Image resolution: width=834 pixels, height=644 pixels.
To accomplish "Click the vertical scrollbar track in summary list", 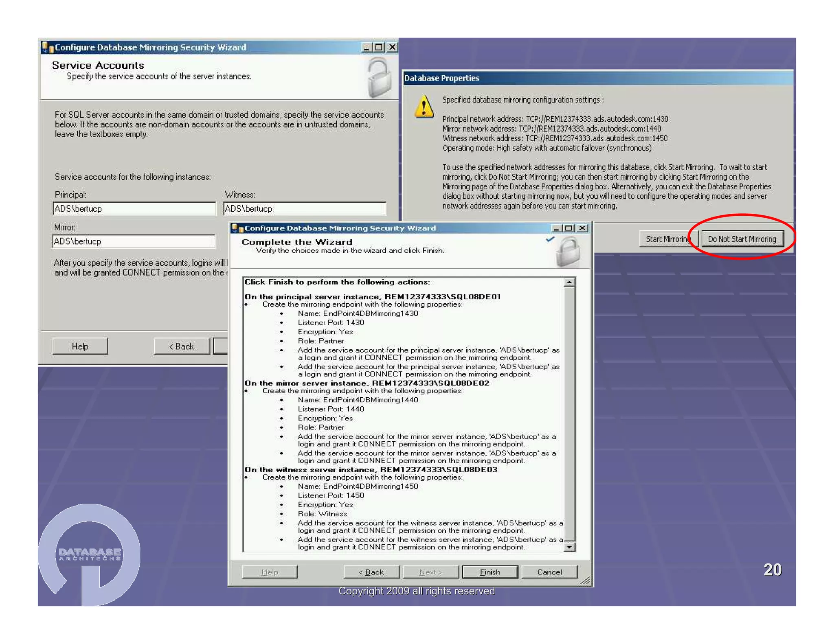I will [x=570, y=414].
